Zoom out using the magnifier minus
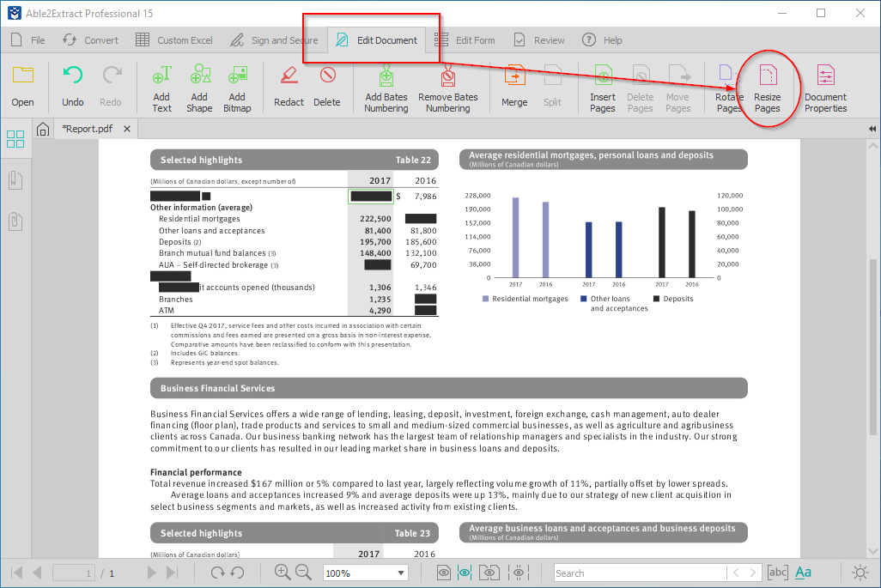The image size is (881, 588). 303,573
